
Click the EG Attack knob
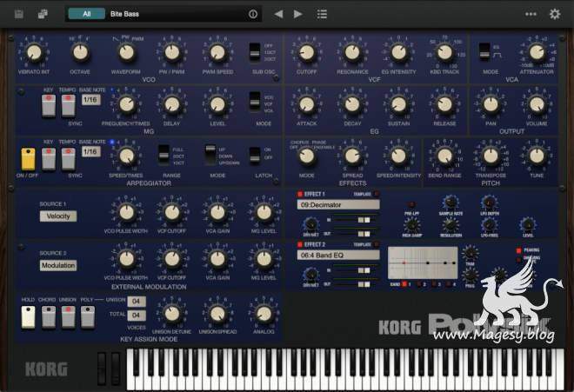[x=307, y=104]
